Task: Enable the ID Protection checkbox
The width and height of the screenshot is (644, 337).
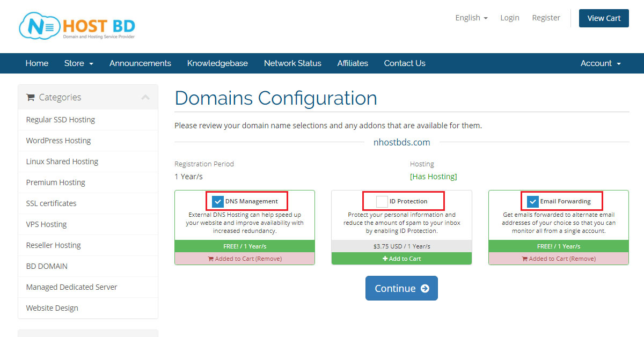Action: [382, 201]
